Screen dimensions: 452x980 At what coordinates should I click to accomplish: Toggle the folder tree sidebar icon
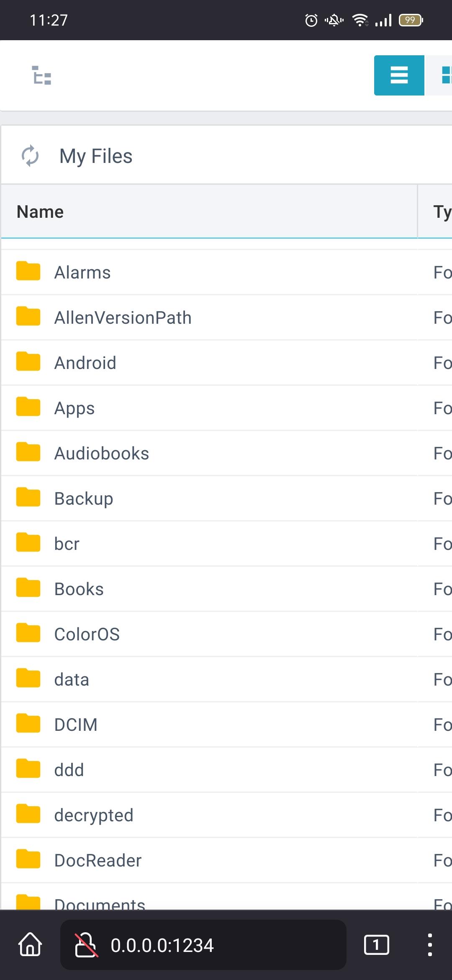42,75
